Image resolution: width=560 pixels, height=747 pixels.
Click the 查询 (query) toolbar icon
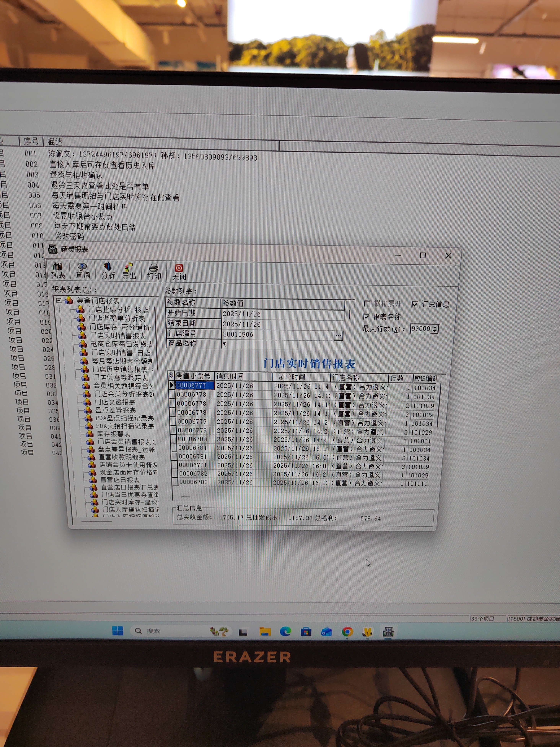coord(82,271)
